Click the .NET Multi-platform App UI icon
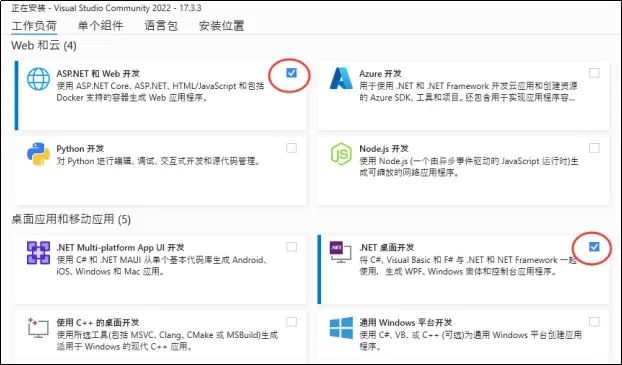The width and height of the screenshot is (622, 365). (x=38, y=253)
